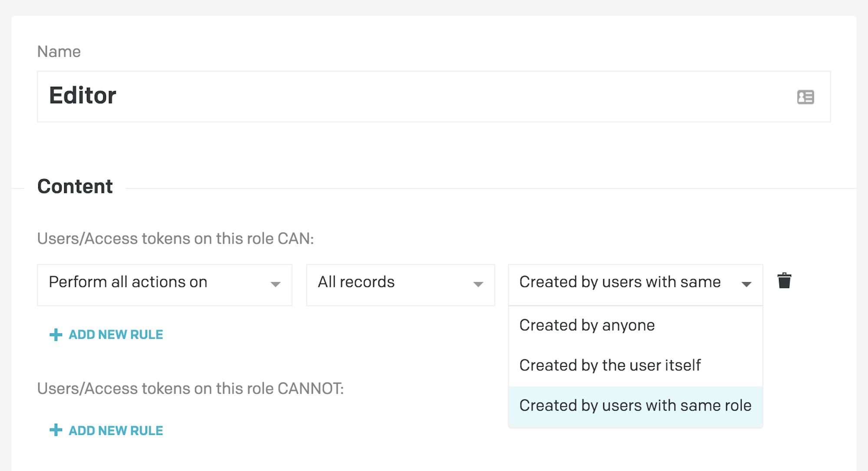Click the arrow on the All records selector
This screenshot has width=868, height=471.
pos(478,284)
